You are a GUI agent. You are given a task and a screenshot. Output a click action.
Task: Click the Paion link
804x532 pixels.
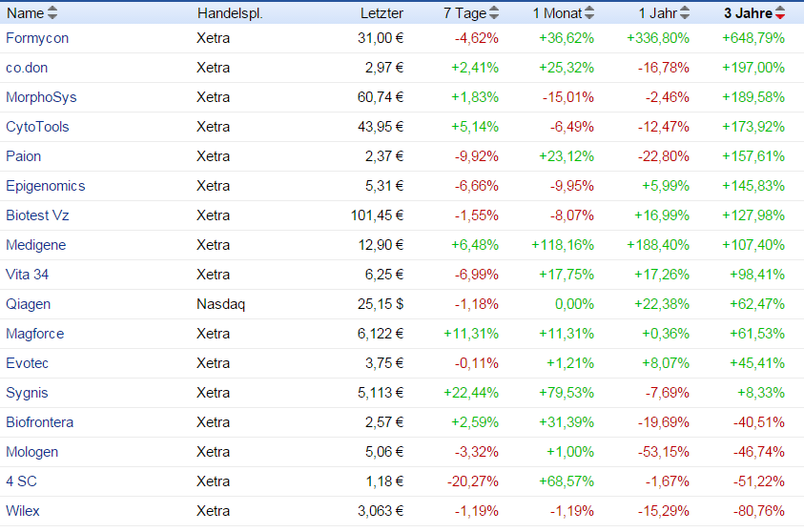point(24,156)
